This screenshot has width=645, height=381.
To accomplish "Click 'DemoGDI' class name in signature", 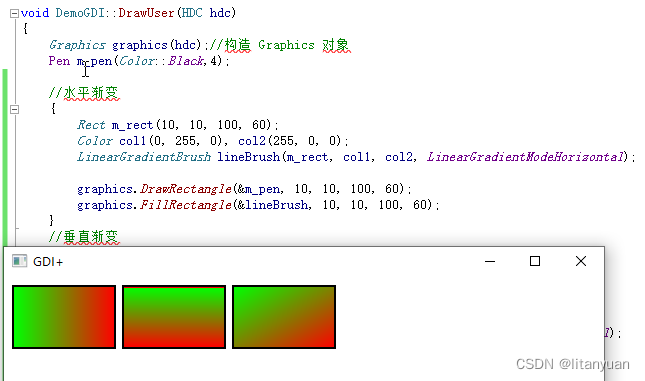I will [x=80, y=13].
